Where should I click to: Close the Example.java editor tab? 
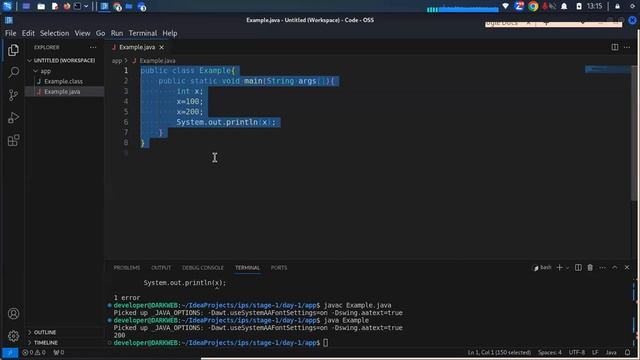(162, 47)
